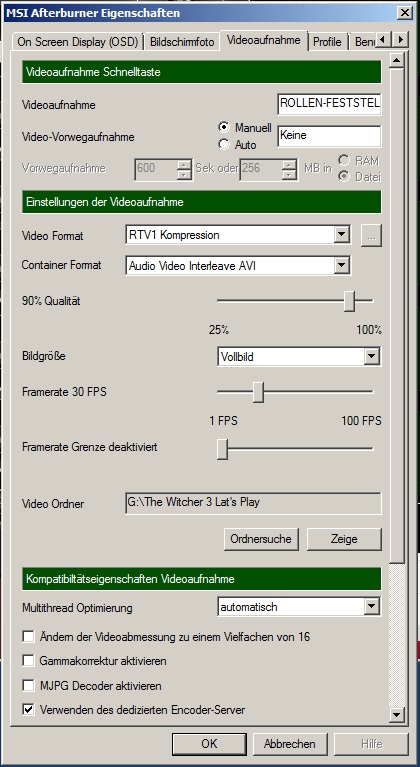Click the vertical scrollbar thumb
Screen dimensions: 420x767
click(x=397, y=316)
